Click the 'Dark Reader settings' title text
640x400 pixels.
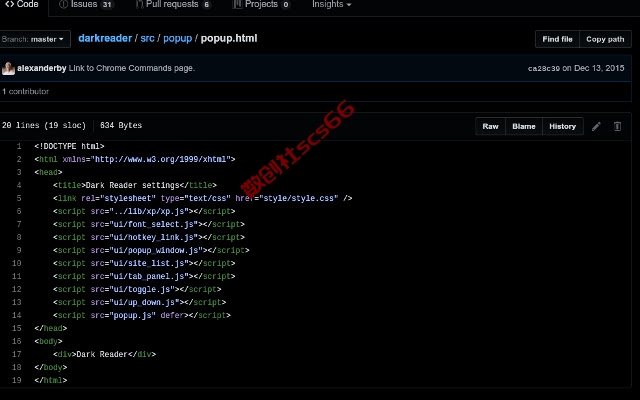point(133,185)
